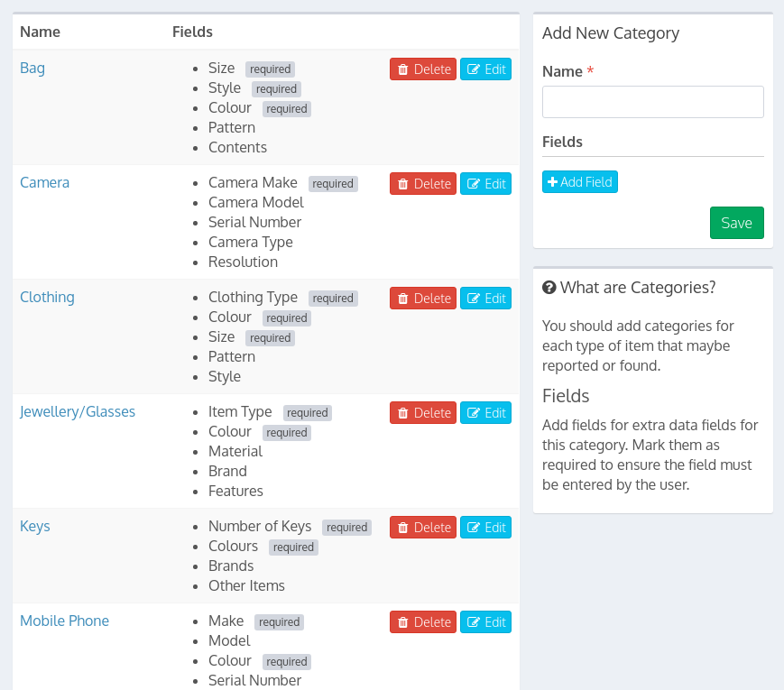Click the trash icon for Keys
784x690 pixels.
pos(403,528)
